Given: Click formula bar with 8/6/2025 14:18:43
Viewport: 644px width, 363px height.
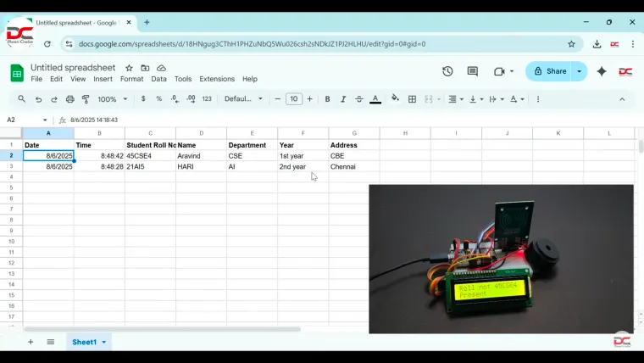Looking at the screenshot, I should [x=94, y=120].
